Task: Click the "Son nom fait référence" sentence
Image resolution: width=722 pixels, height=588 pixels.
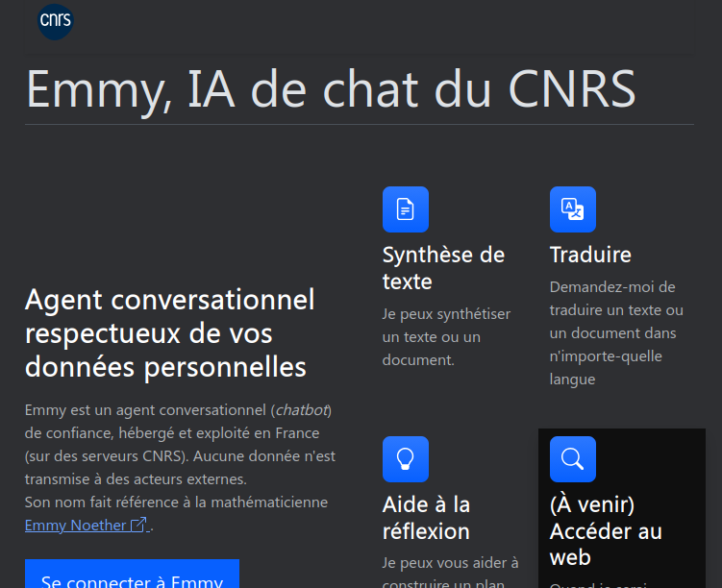Action: [176, 502]
